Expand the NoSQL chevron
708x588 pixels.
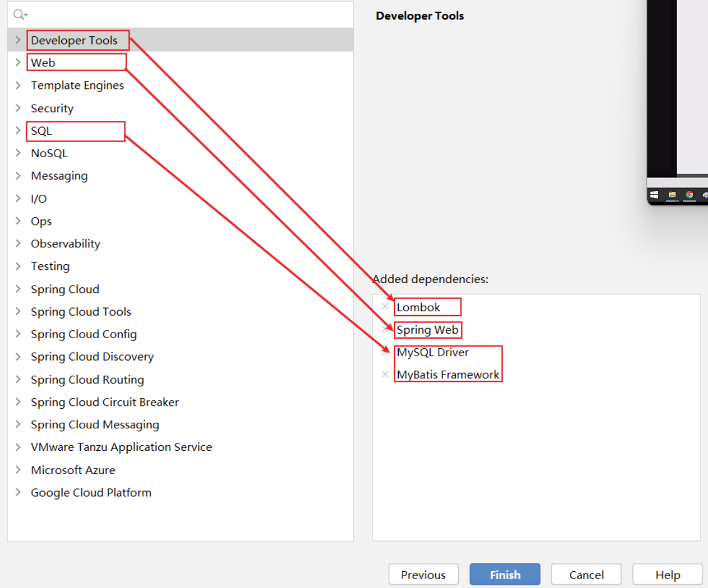[18, 153]
